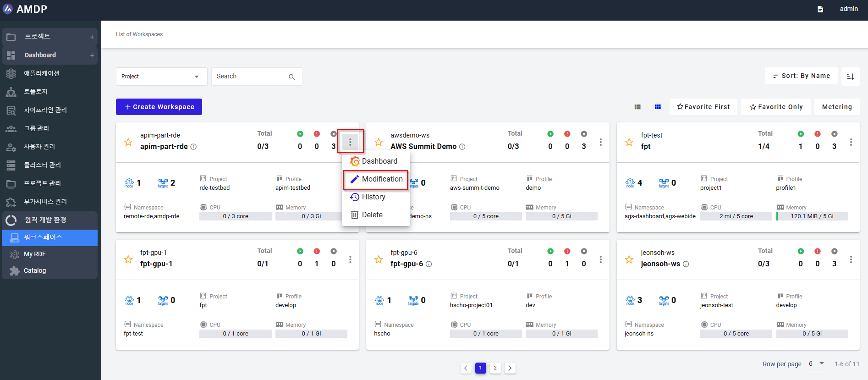The image size is (868, 380).
Task: Go to page 2
Action: [x=495, y=368]
